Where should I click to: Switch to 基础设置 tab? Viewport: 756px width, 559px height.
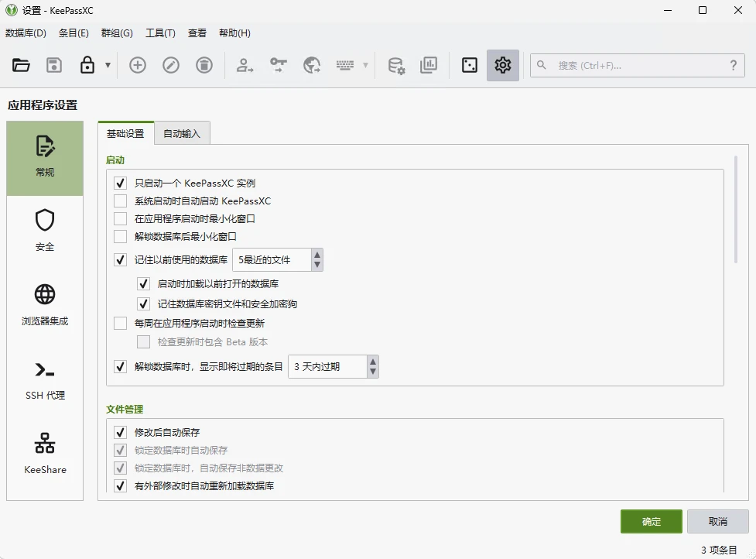point(125,133)
